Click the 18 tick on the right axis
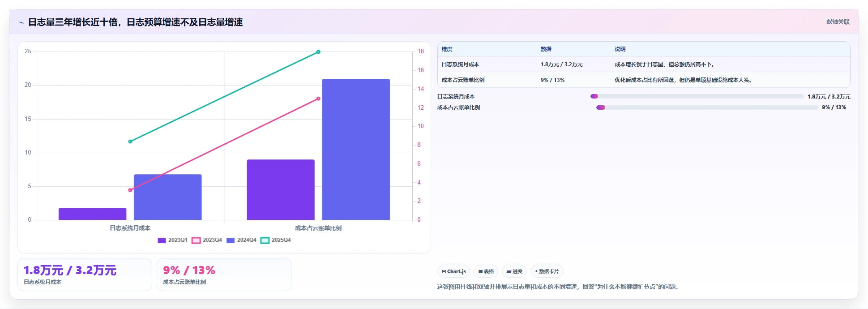This screenshot has height=309, width=868. [x=421, y=51]
